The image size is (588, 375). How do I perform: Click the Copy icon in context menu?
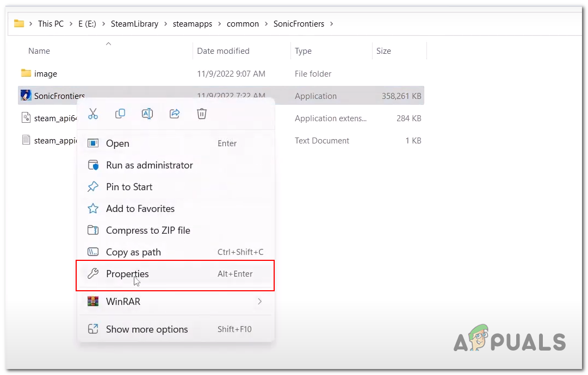point(120,114)
